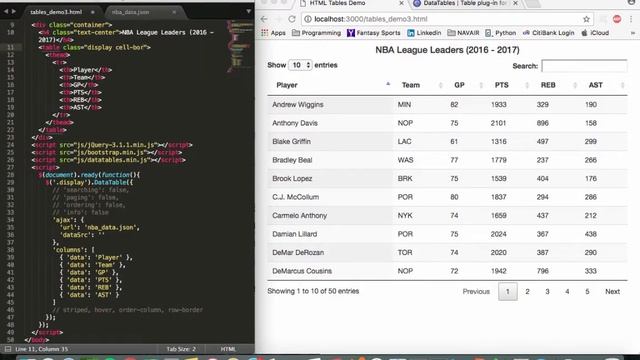Change HTML syntax in Sublime status bar
The height and width of the screenshot is (360, 640).
pos(228,349)
